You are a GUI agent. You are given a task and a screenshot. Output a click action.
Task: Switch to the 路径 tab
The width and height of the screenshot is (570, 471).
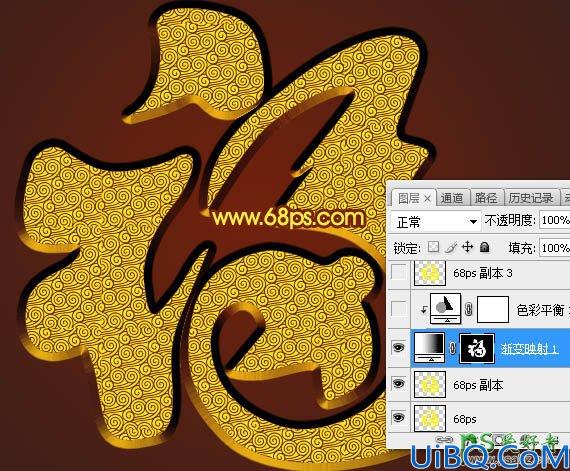(486, 198)
